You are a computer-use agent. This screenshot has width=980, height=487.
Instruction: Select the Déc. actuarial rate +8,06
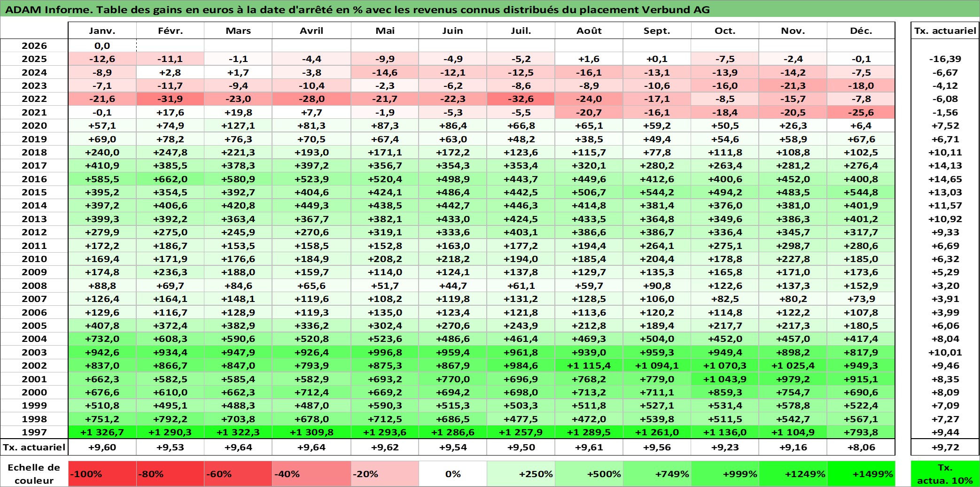(861, 447)
